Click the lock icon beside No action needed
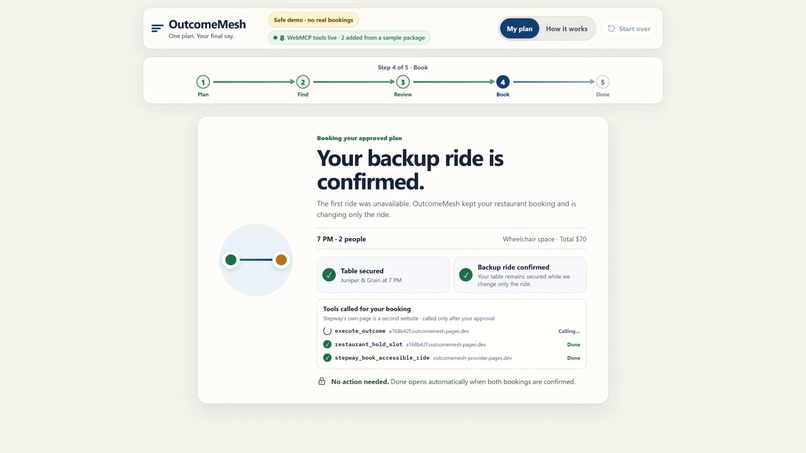The height and width of the screenshot is (453, 806). (x=321, y=381)
